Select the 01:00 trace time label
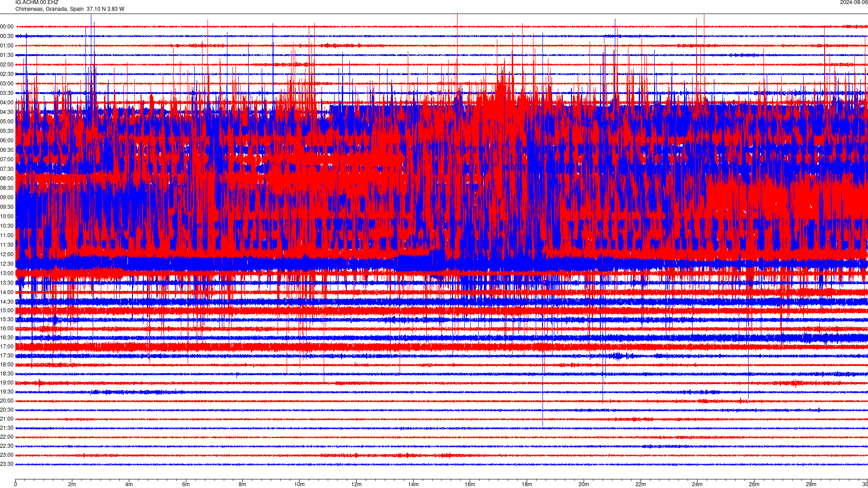The height and width of the screenshot is (488, 868). [7, 46]
